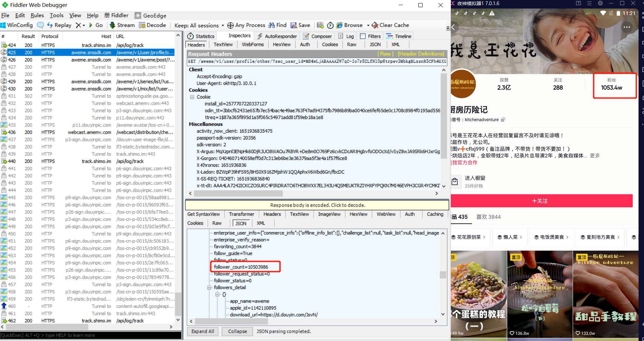Expand the 花花原创菜 collection chevron
644x341 pixels.
484,237
